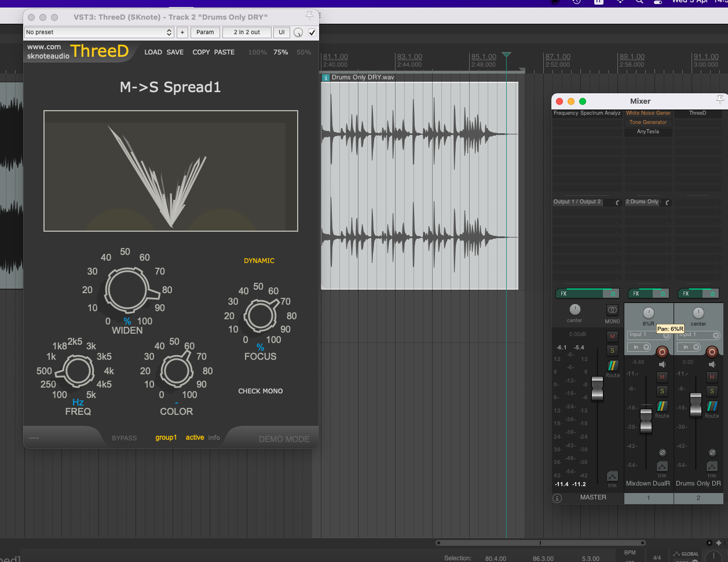Toggle the MASTER MONO button

[612, 311]
